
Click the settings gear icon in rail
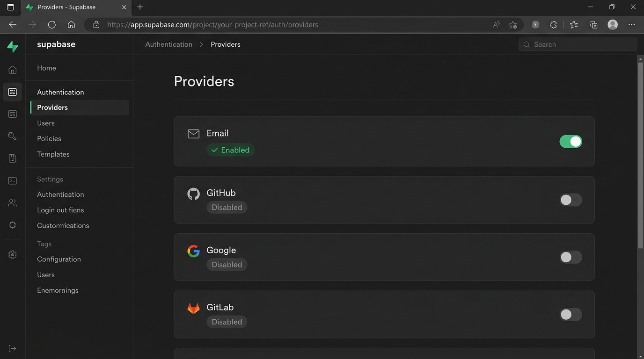(13, 255)
